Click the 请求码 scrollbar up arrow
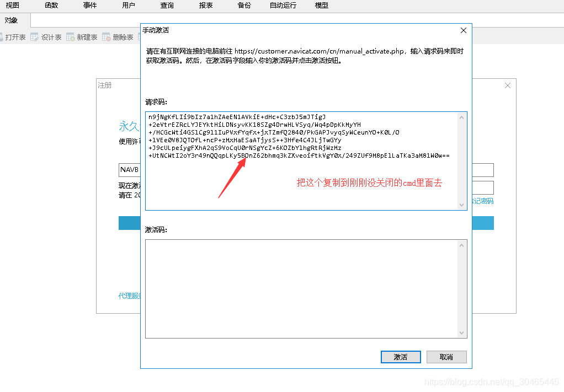 [461, 117]
